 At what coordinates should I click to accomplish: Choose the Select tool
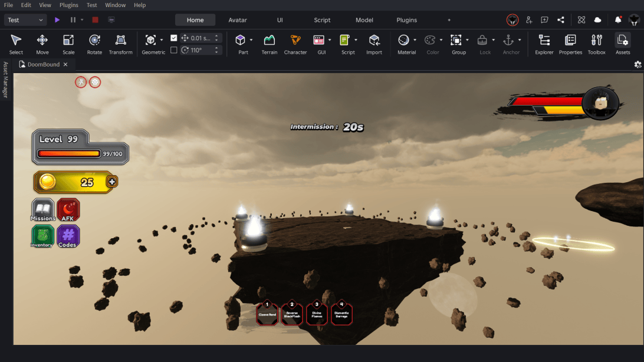15,44
